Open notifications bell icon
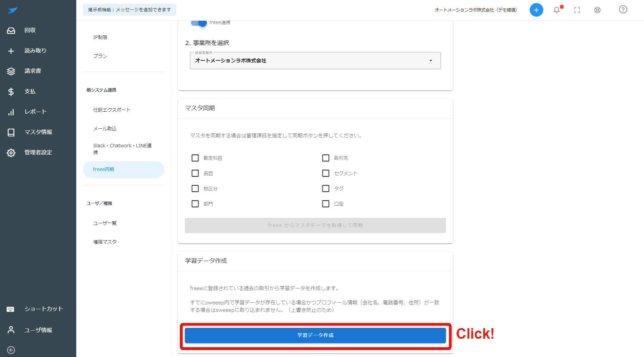The height and width of the screenshot is (357, 644). point(557,10)
